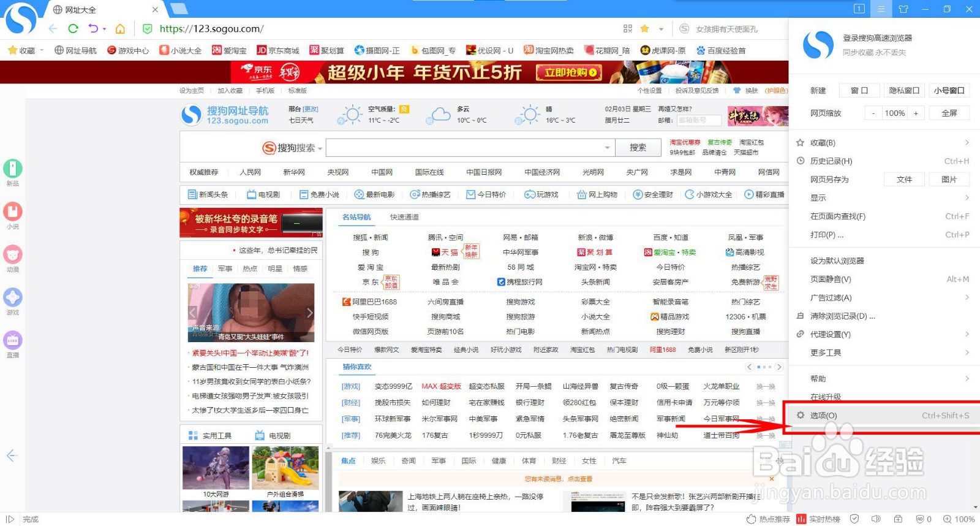Open the 小说 sidebar icon
This screenshot has width=980, height=526.
pyautogui.click(x=13, y=212)
